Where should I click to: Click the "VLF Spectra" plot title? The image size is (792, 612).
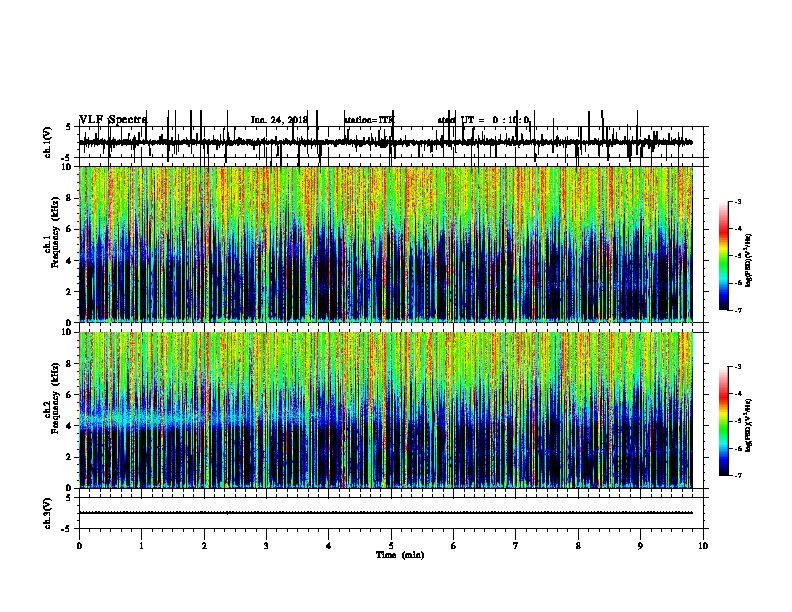pos(113,120)
